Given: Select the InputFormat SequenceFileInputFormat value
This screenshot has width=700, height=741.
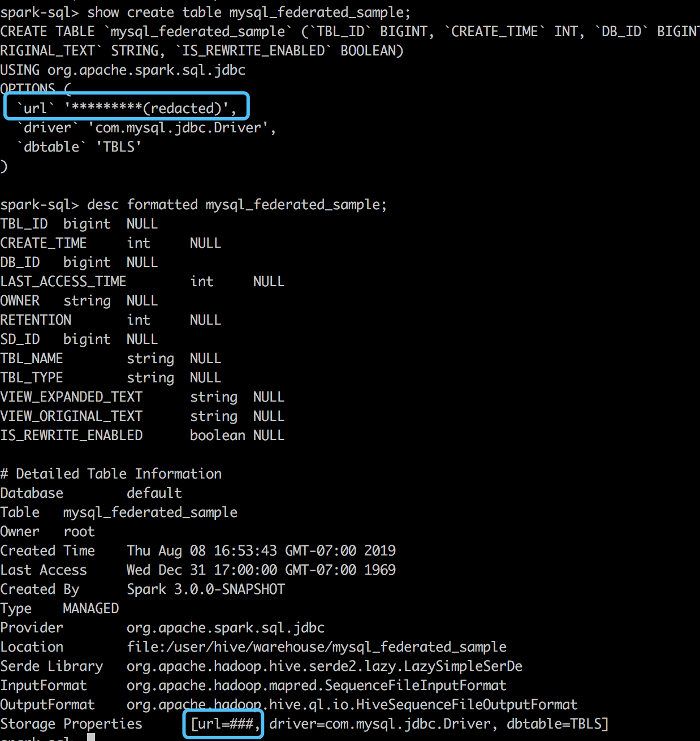Looking at the screenshot, I should [317, 686].
